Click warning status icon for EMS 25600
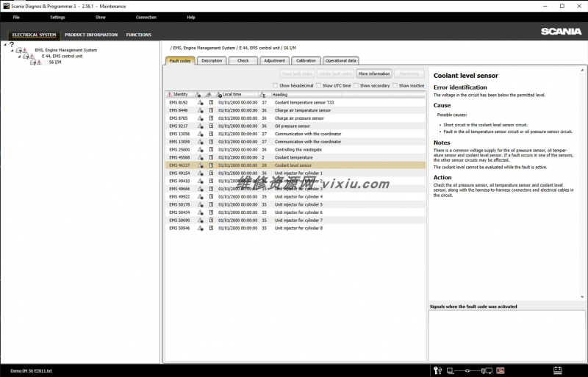 click(200, 150)
